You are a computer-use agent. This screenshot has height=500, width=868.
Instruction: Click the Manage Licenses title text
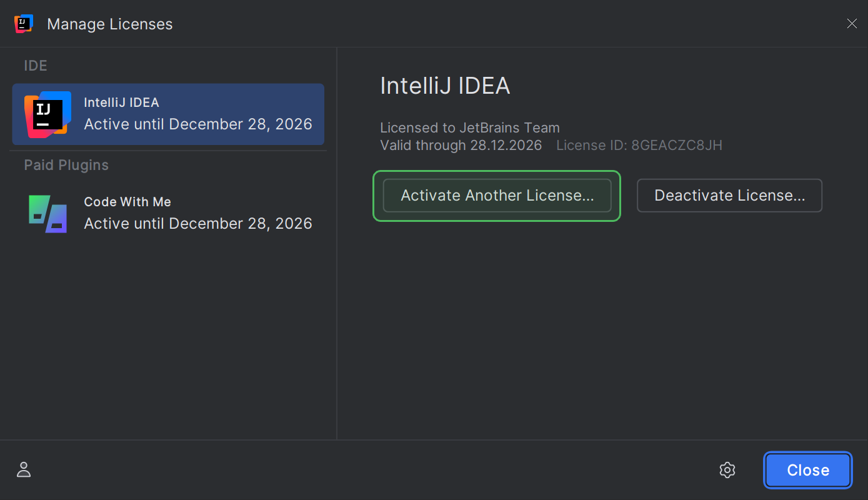109,24
